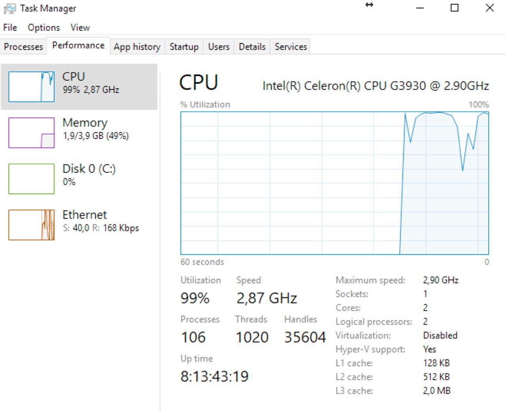Select the Performance tab

pos(78,45)
